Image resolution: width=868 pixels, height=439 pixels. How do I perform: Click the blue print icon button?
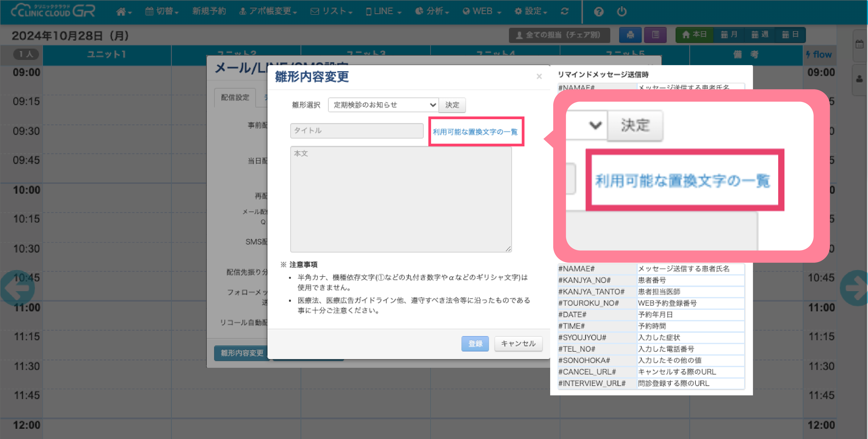point(630,35)
